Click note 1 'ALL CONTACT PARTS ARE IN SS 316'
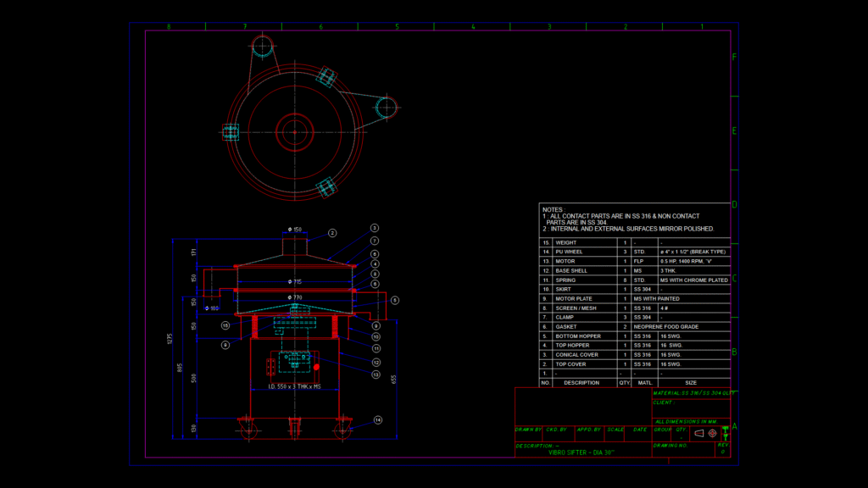 621,219
